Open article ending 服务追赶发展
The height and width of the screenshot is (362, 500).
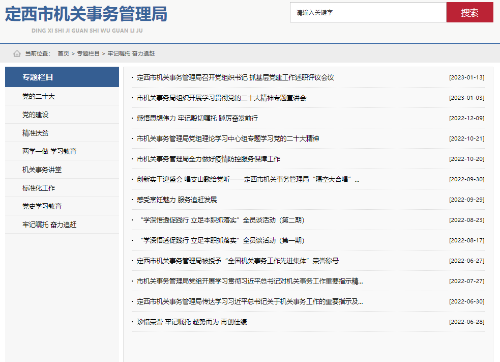177,200
